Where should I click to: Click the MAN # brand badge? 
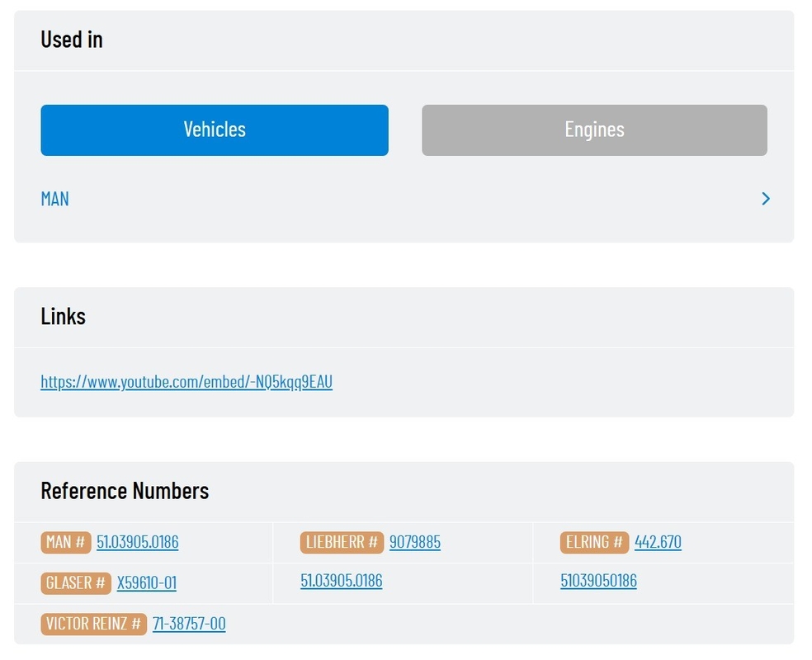coord(66,543)
